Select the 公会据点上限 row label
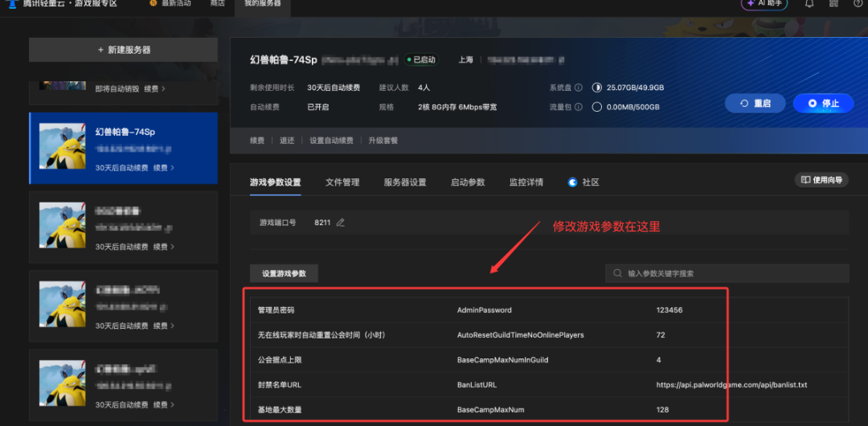 coord(280,360)
